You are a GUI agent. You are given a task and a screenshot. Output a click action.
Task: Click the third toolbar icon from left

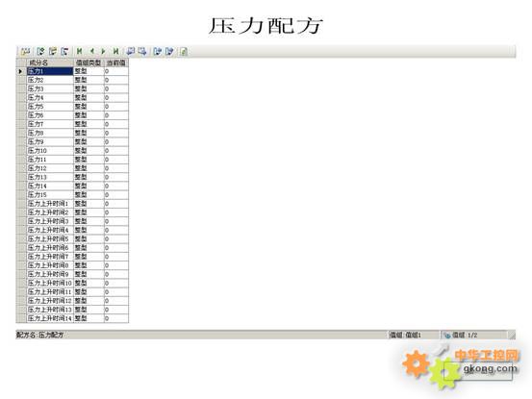(x=53, y=51)
